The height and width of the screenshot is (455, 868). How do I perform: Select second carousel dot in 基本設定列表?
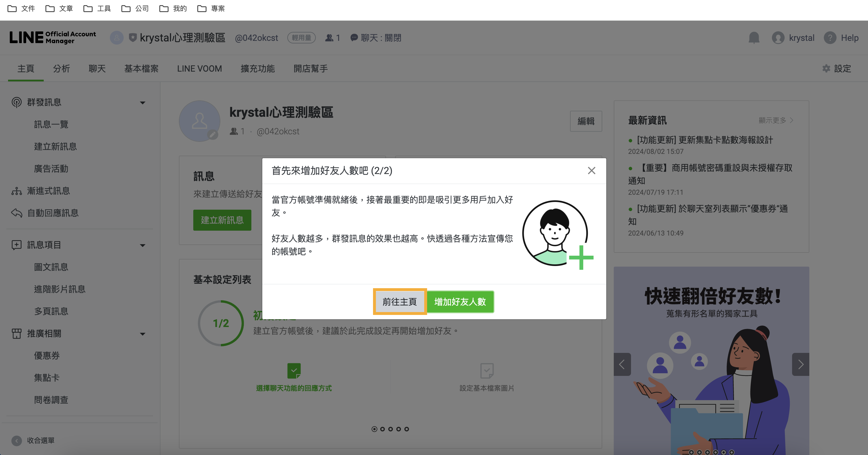[x=383, y=429]
